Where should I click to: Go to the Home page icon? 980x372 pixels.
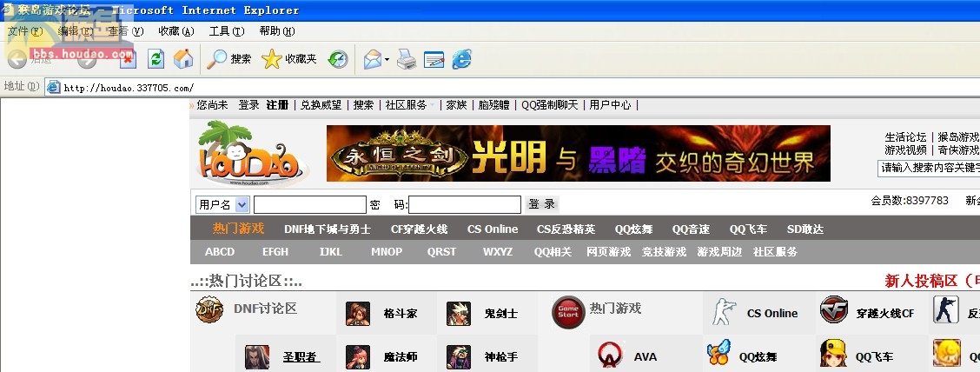[183, 59]
